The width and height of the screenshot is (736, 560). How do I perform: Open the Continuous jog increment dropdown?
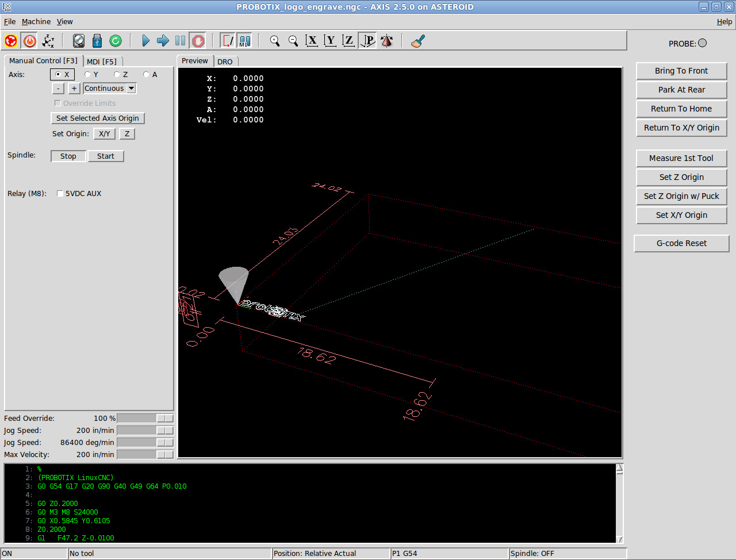131,89
